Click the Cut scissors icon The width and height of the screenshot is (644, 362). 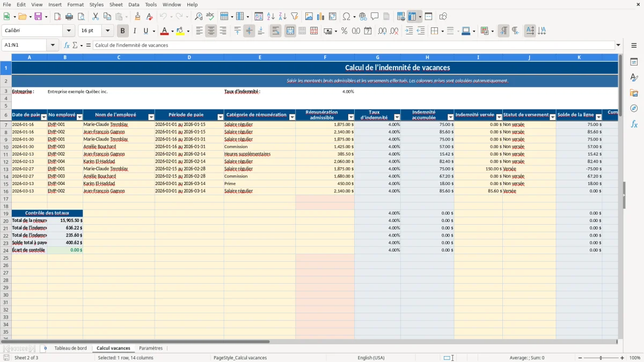(95, 17)
